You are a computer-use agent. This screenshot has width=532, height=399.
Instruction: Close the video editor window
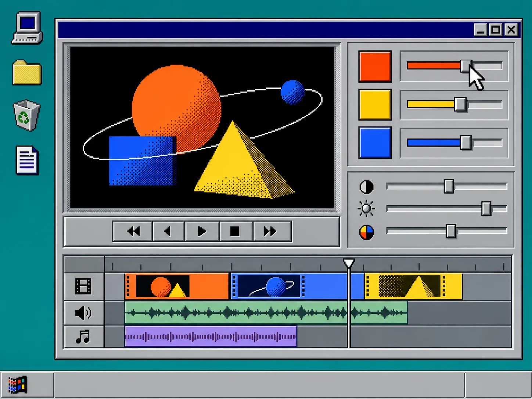pyautogui.click(x=511, y=29)
